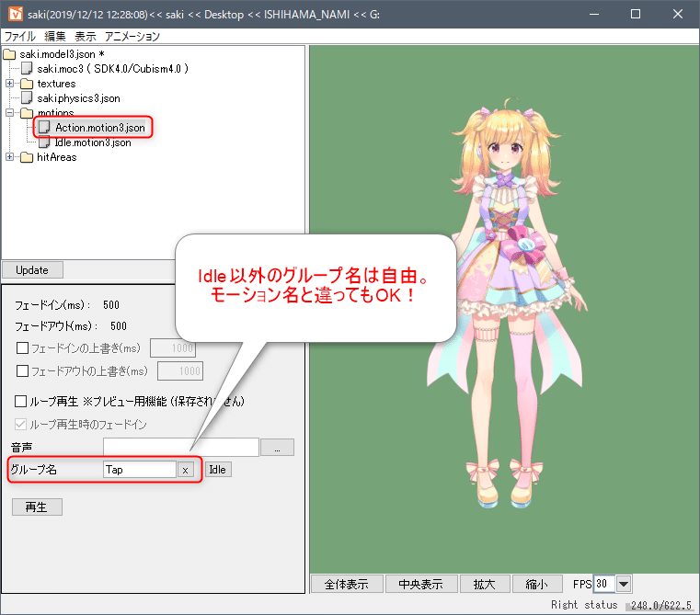Viewport: 700px width, 615px height.
Task: Click the 全体表示 button
Action: [x=347, y=584]
